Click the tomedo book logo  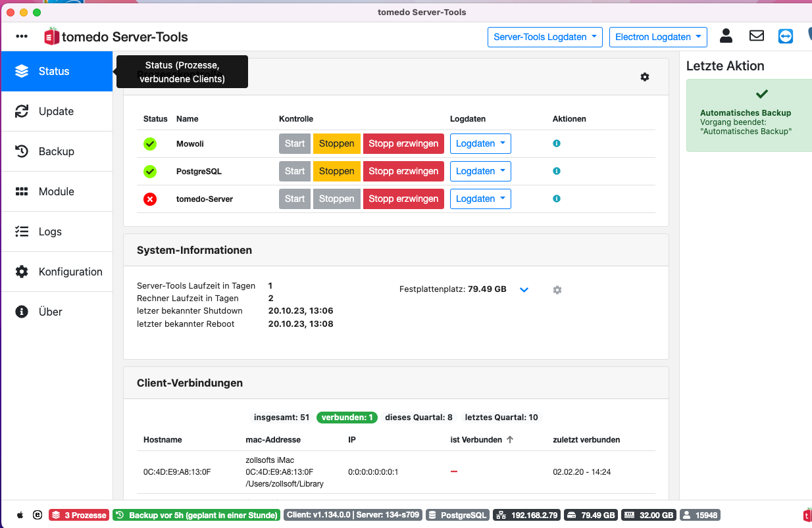coord(51,37)
